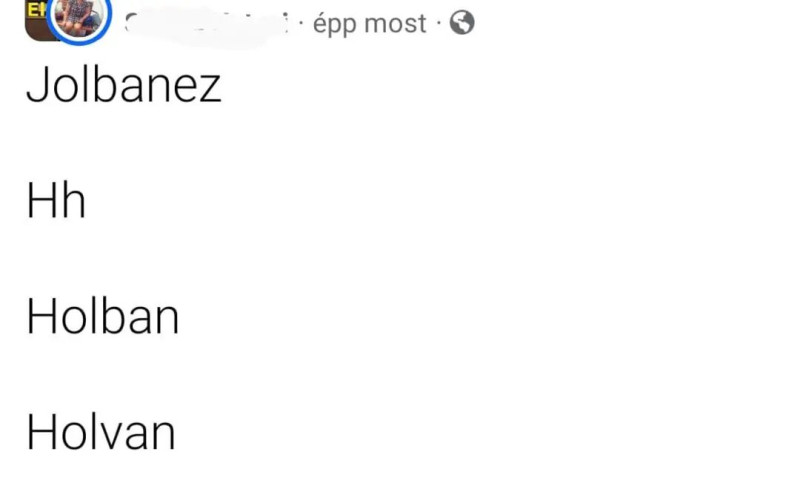Click the "Holvan" line of the post
Image resolution: width=800 pixels, height=480 pixels.
tap(101, 433)
